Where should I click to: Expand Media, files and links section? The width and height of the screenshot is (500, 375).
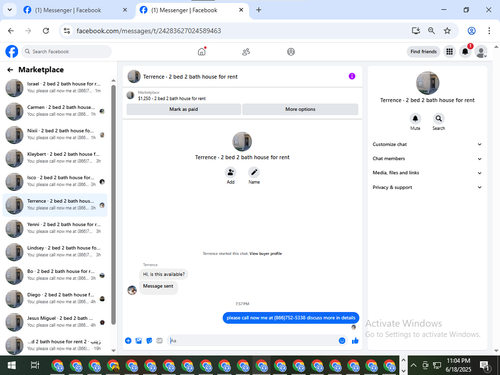pyautogui.click(x=427, y=173)
